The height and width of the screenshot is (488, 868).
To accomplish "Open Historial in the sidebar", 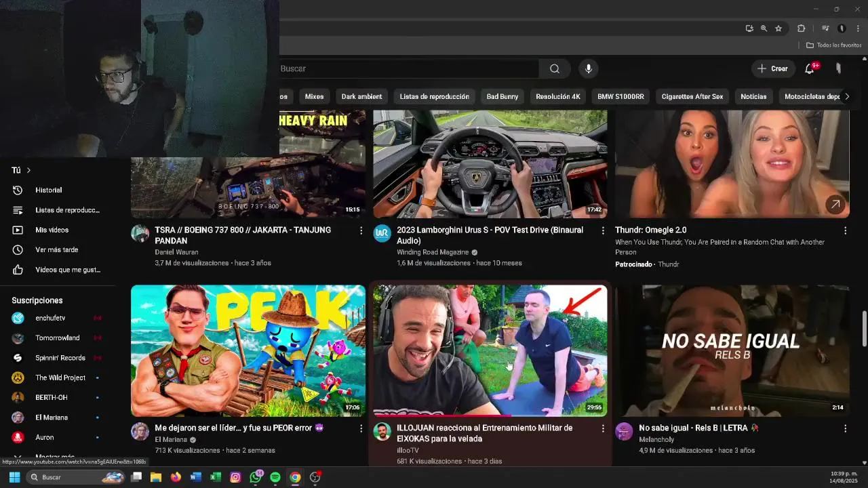I will 58,190.
